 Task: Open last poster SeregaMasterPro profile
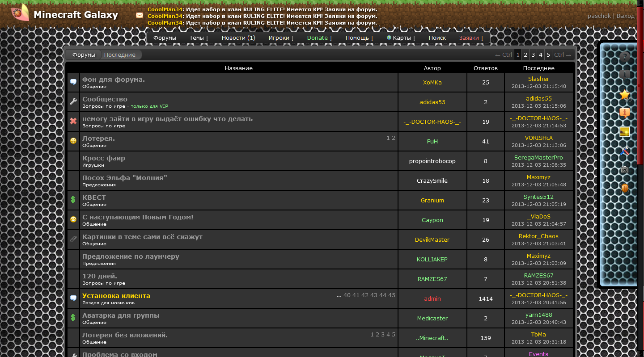538,158
